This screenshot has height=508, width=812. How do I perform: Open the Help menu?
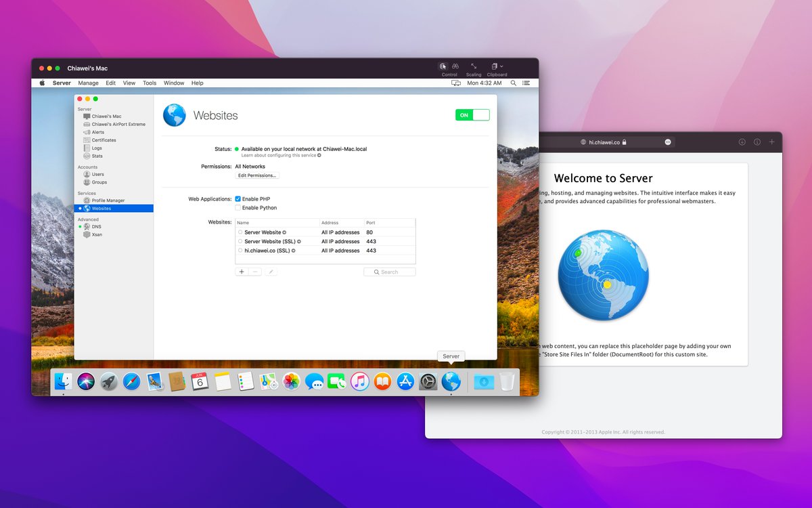click(x=197, y=83)
